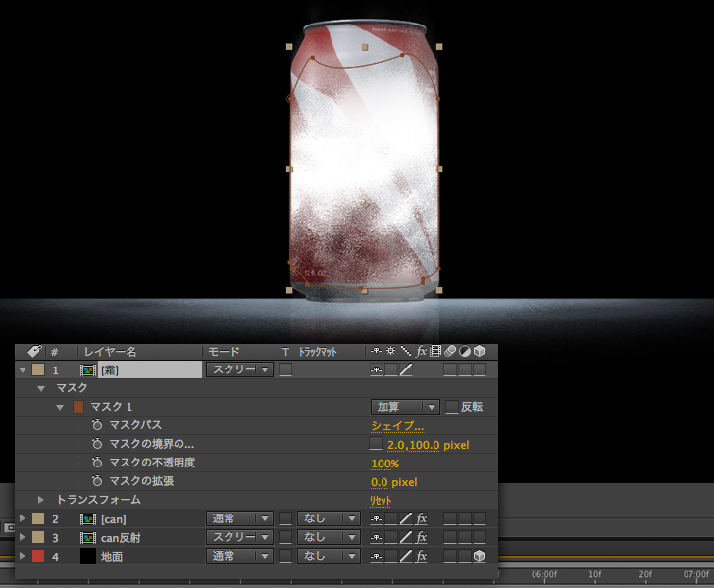Open blend mode dropdown of 霜 layer
Image resolution: width=714 pixels, height=588 pixels.
[x=238, y=369]
